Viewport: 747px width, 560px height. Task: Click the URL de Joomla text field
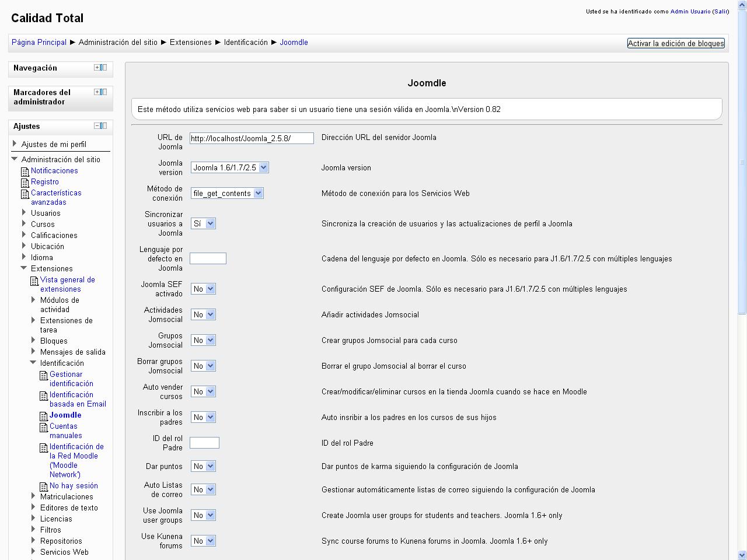tap(252, 138)
